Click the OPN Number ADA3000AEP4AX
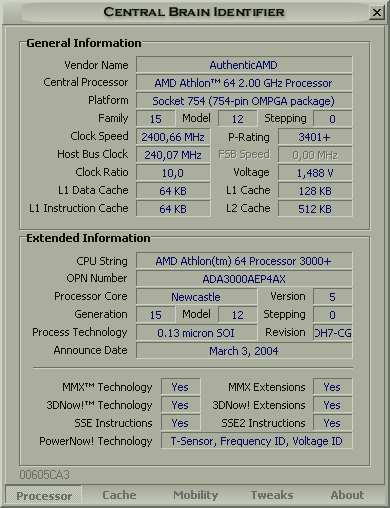The image size is (390, 508). (244, 279)
